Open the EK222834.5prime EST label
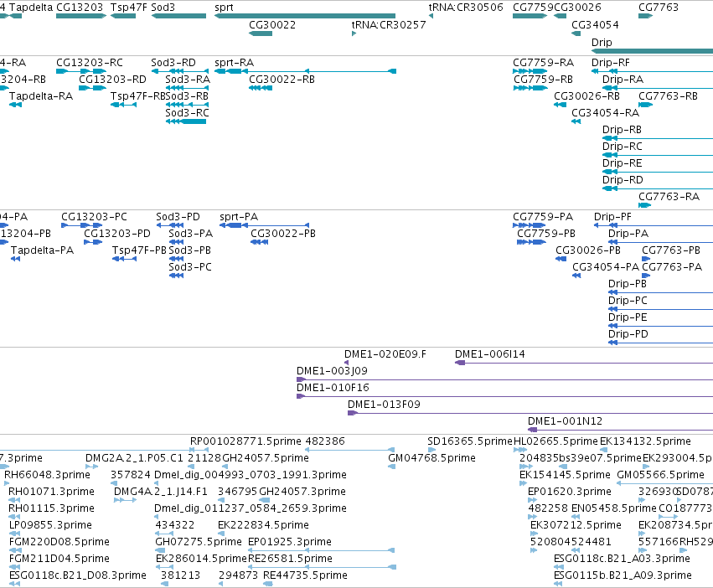This screenshot has width=713, height=588. [x=263, y=525]
